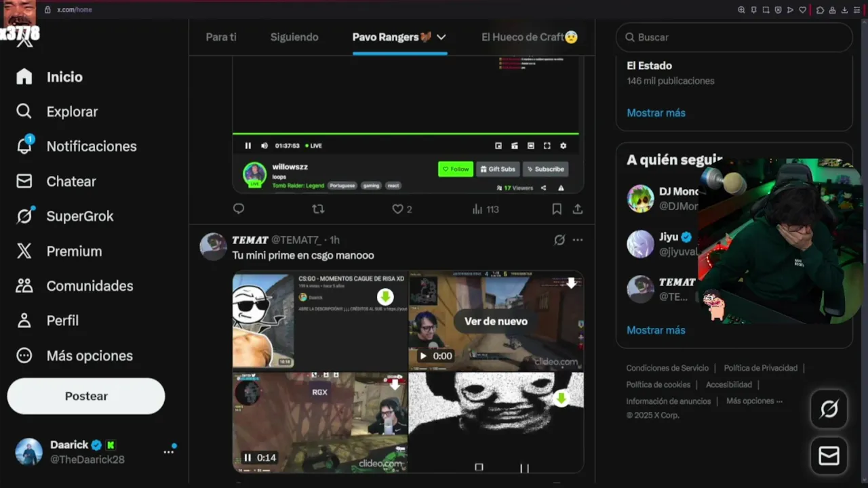Select the Pavo Rangers list tab
The height and width of the screenshot is (488, 868).
[x=392, y=37]
